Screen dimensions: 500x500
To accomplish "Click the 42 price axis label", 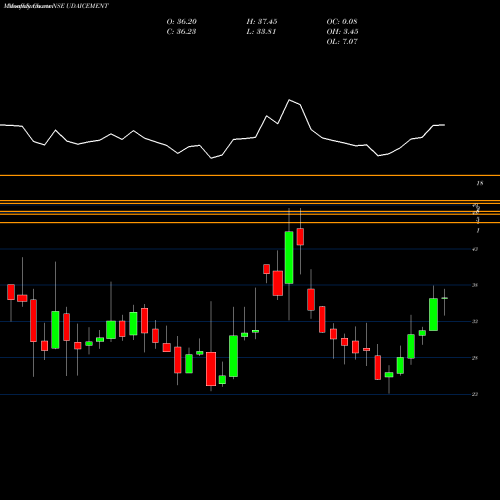I will click(475, 249).
